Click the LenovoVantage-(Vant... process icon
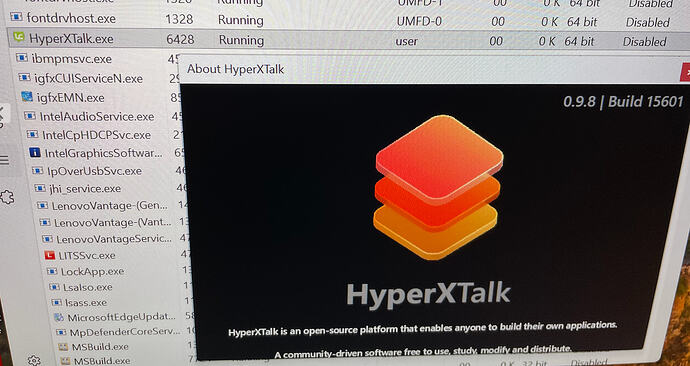690x366 pixels. 45,222
